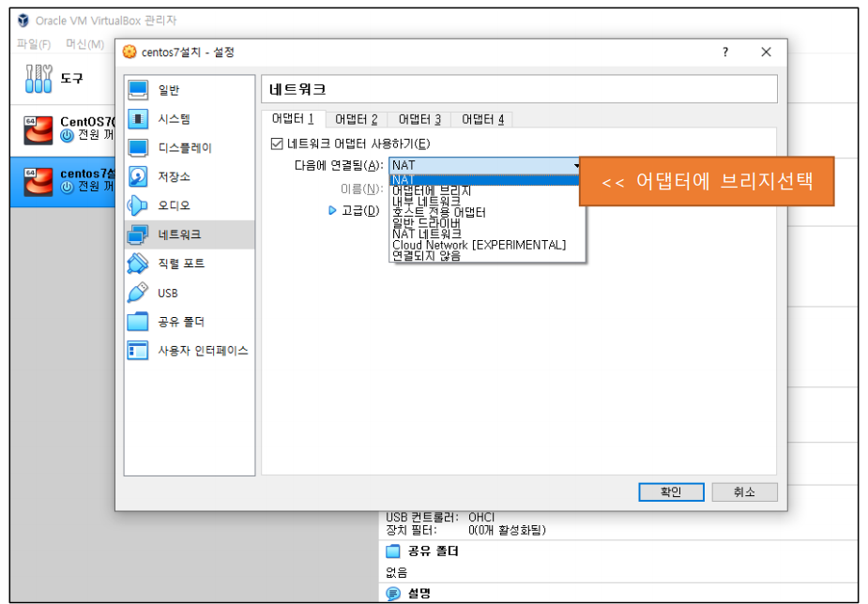
Task: Choose 연결되지 않음 in the dropdown list
Action: (486, 255)
